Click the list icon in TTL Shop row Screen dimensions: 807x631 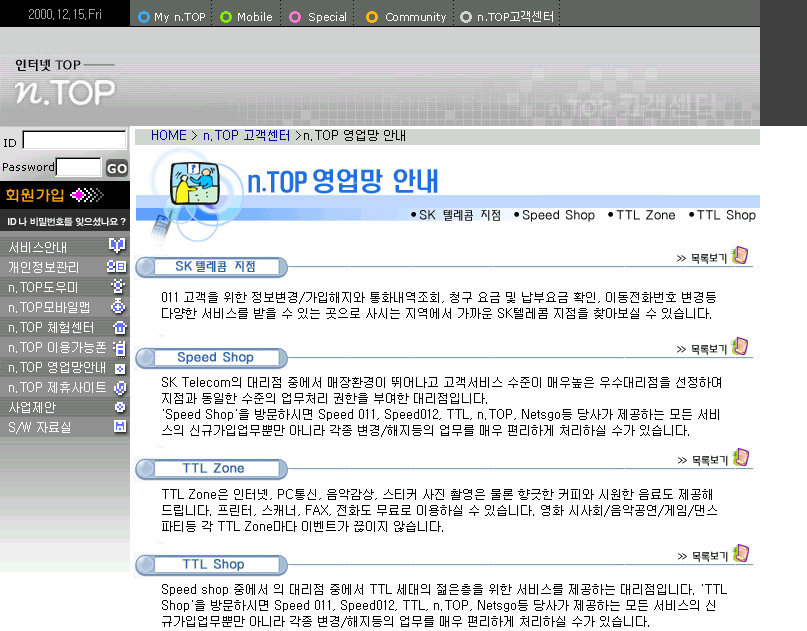[x=741, y=554]
